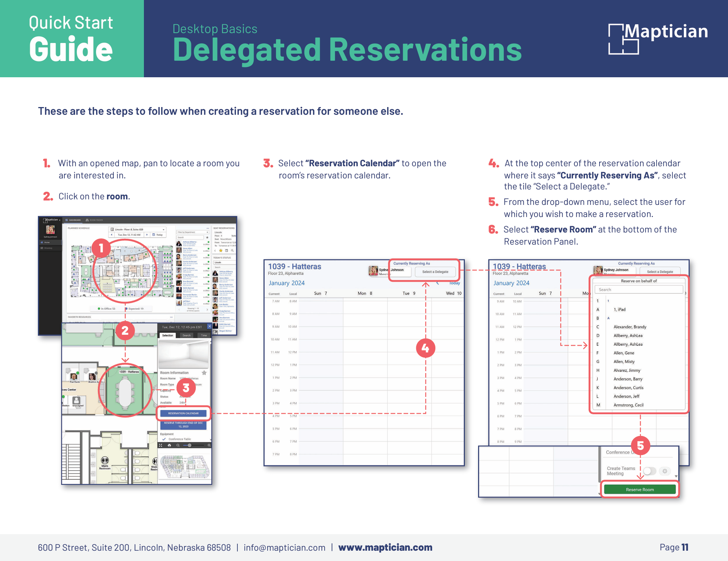Image resolution: width=728 pixels, height=561 pixels.
Task: Click the Men's Restroom icon on map
Action: tap(105, 461)
